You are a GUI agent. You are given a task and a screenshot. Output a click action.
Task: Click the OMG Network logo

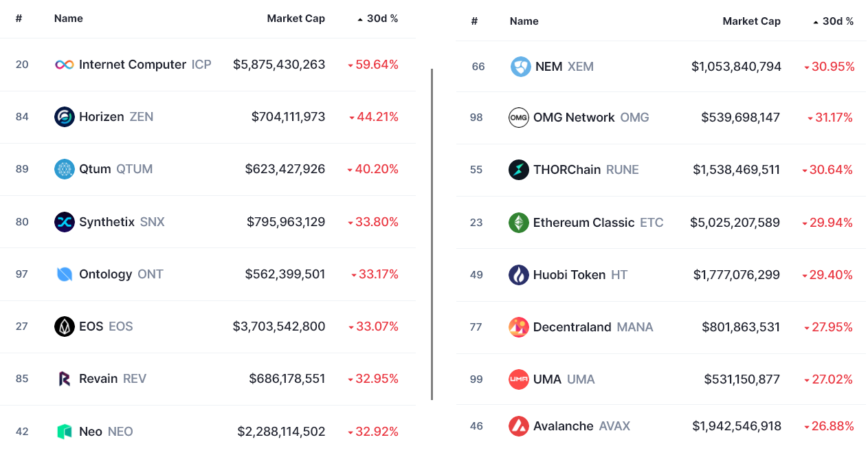click(x=518, y=118)
